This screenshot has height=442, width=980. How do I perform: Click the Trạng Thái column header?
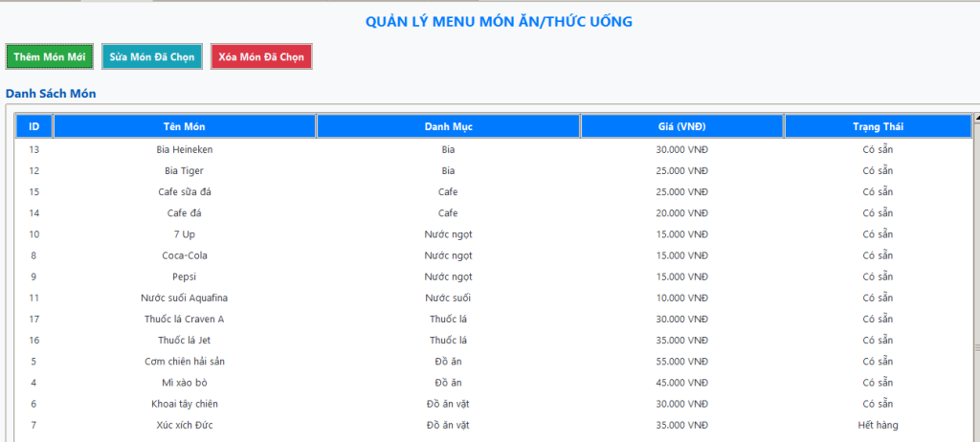pyautogui.click(x=878, y=126)
